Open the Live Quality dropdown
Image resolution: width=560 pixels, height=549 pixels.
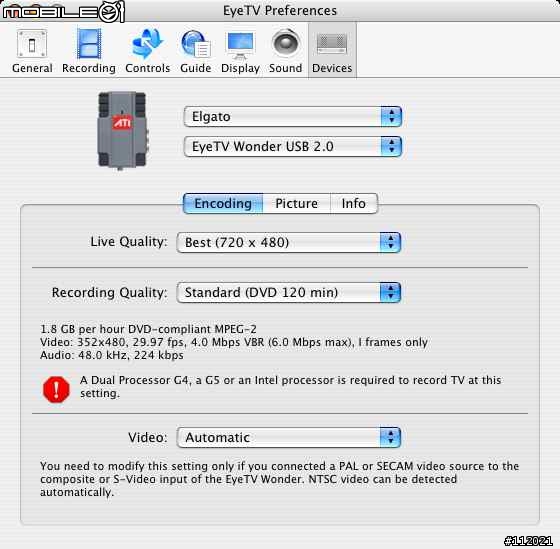click(289, 243)
